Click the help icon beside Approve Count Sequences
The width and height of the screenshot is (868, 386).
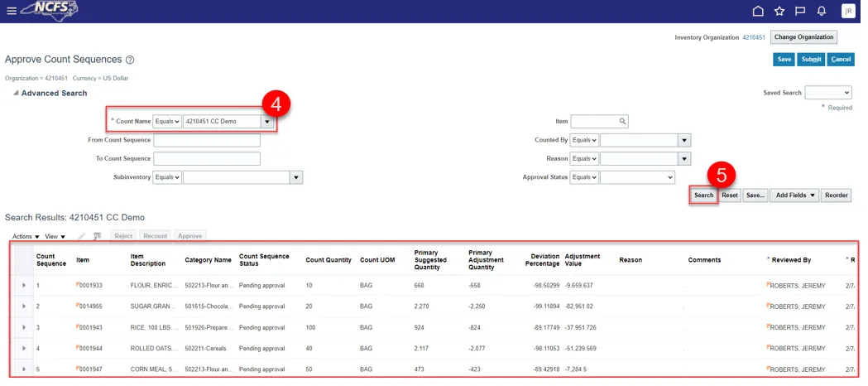click(x=130, y=60)
